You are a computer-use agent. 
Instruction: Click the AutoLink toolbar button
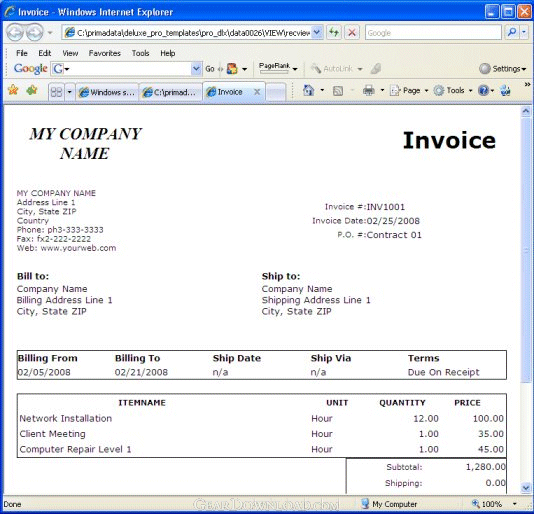point(336,69)
